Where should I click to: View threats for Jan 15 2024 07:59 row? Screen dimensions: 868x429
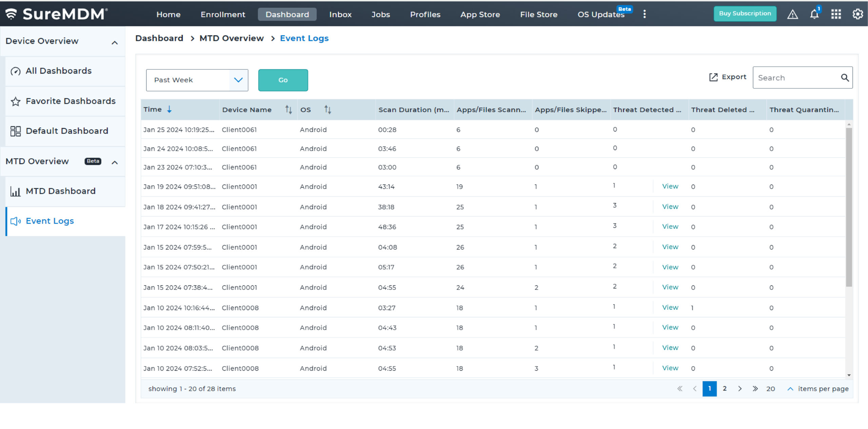click(670, 247)
